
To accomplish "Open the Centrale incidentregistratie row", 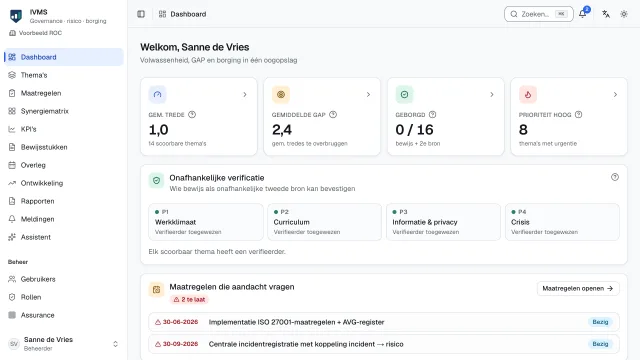I will tap(384, 344).
